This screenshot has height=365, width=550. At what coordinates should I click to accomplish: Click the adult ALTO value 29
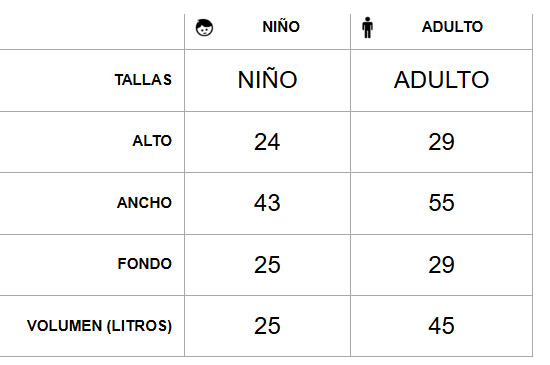point(441,142)
